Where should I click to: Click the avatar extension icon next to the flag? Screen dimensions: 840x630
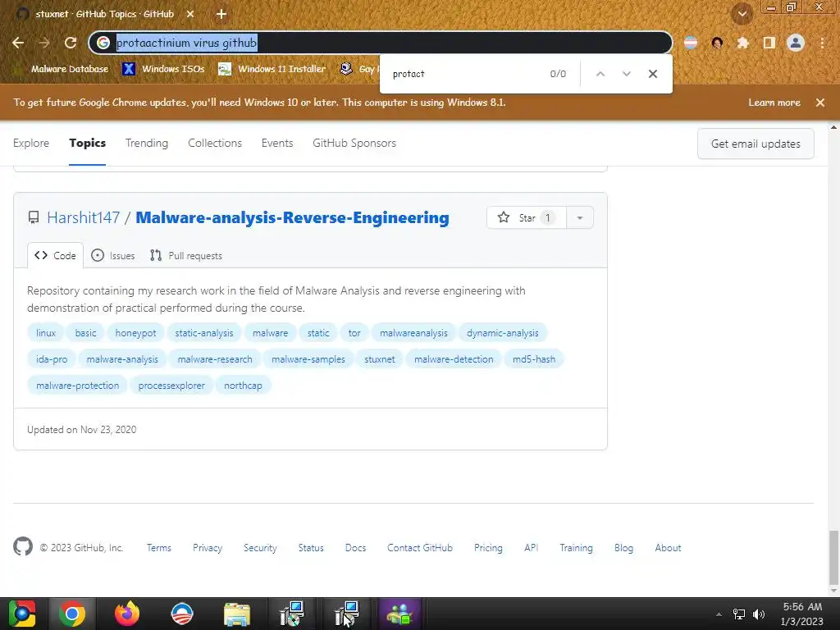[717, 43]
